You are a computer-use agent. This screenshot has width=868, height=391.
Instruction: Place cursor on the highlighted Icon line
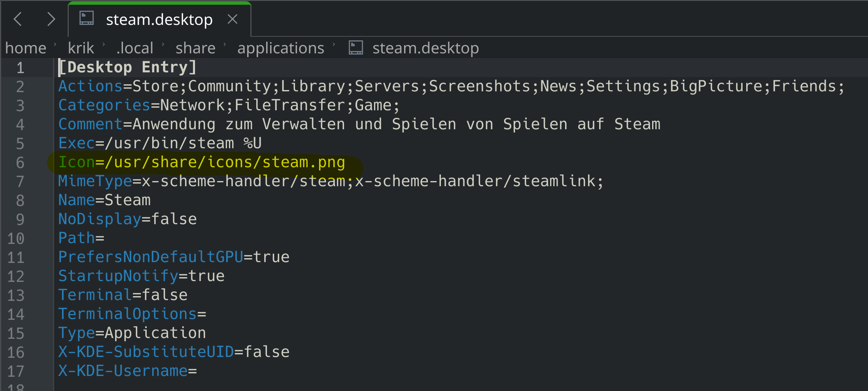(x=202, y=162)
